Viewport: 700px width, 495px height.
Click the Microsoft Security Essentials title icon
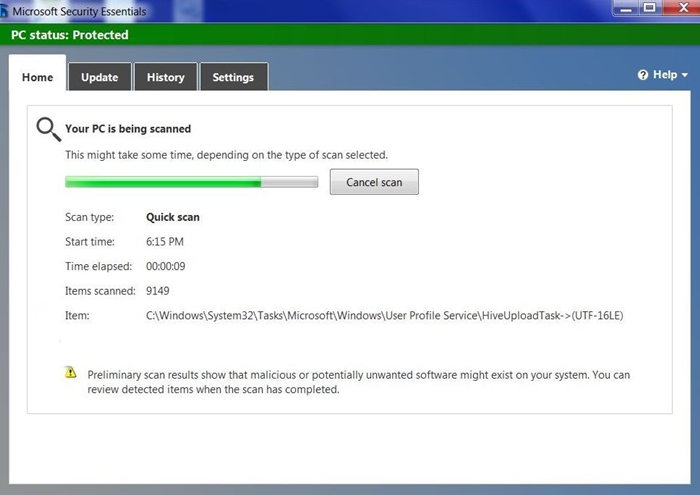[x=4, y=11]
